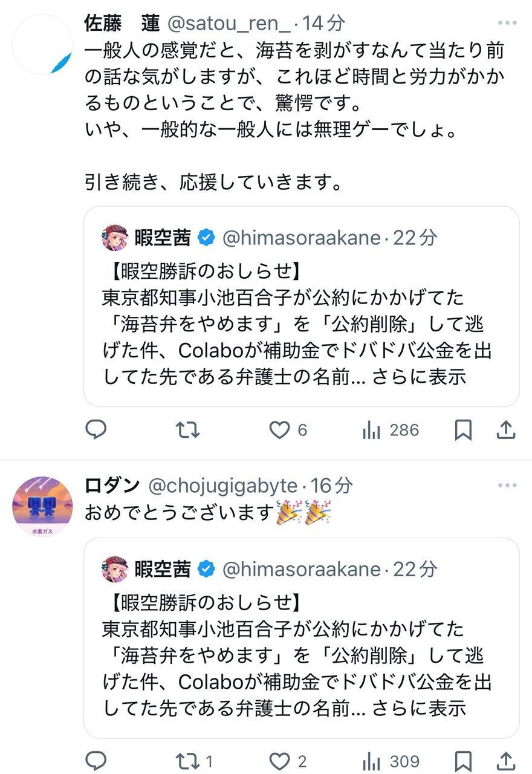
Task: Reply to 佐藤 蓮's tweet
Action: click(x=96, y=430)
